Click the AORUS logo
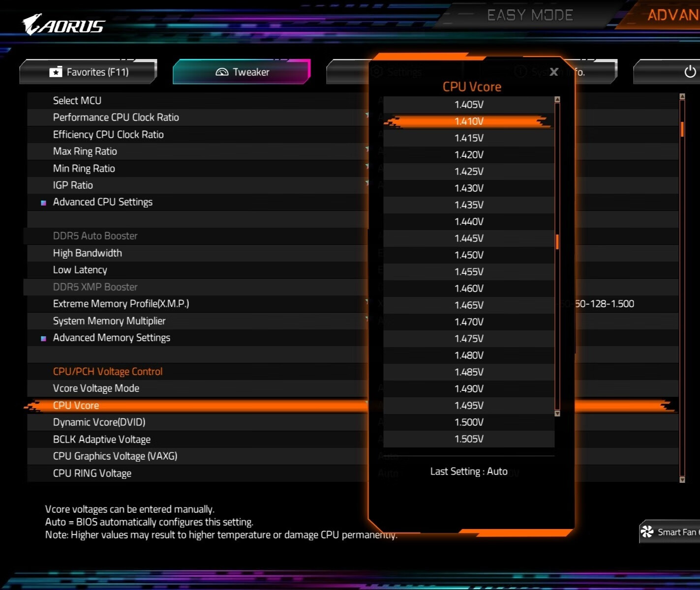 click(63, 25)
